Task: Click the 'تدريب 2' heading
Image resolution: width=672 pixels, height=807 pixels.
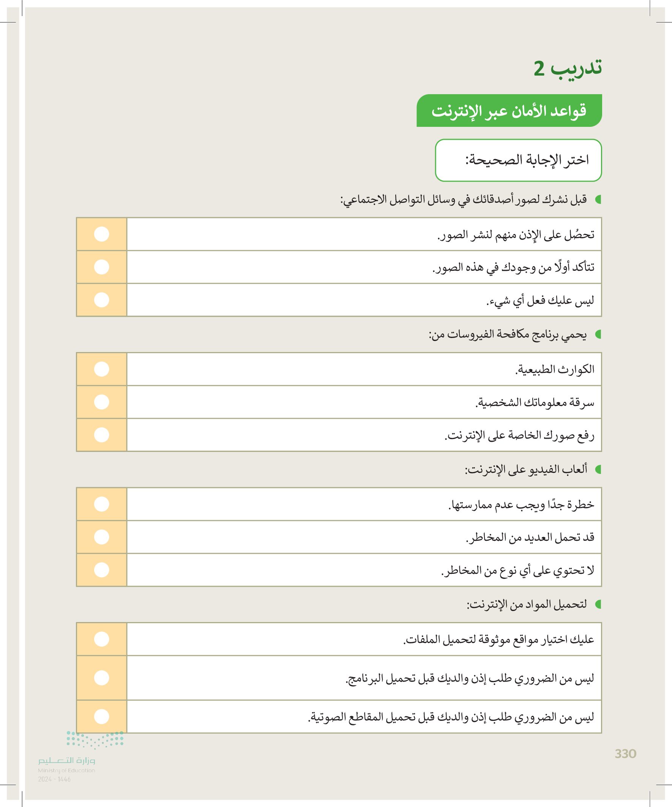Action: [x=567, y=68]
